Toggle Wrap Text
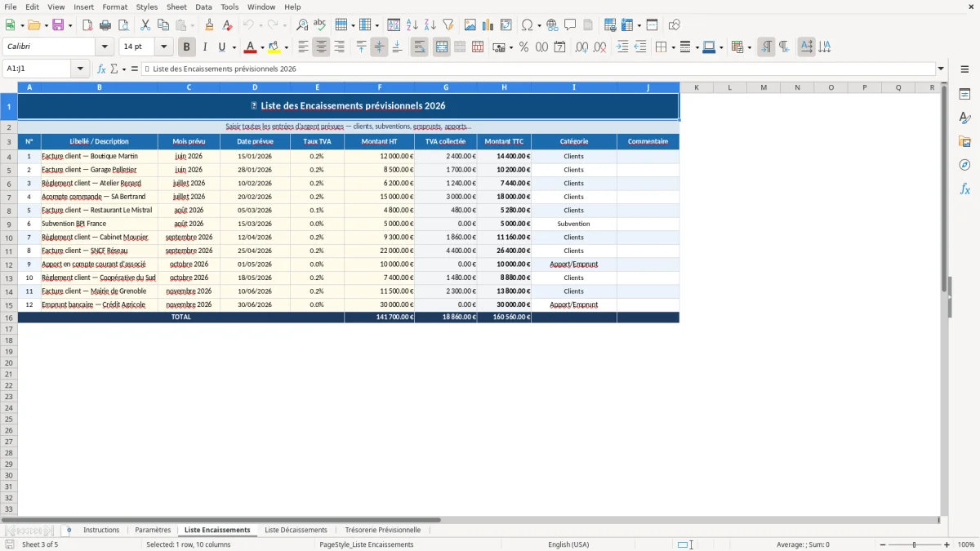 pyautogui.click(x=419, y=47)
